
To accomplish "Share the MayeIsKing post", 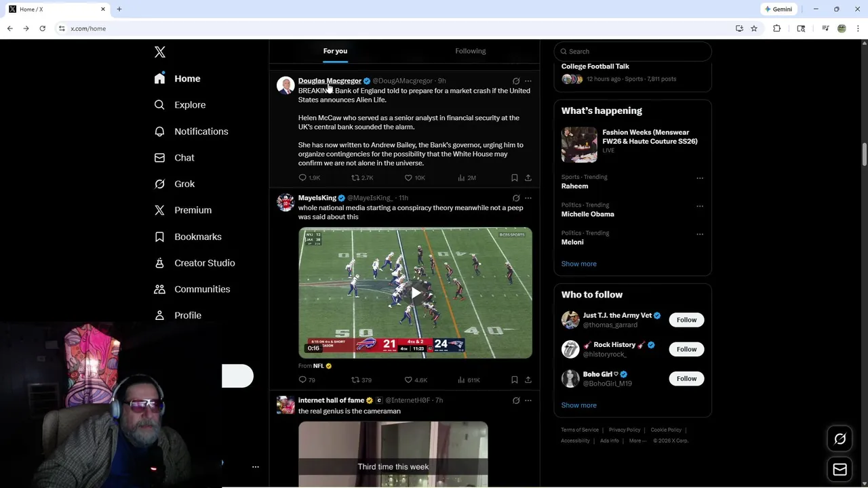I will 528,380.
